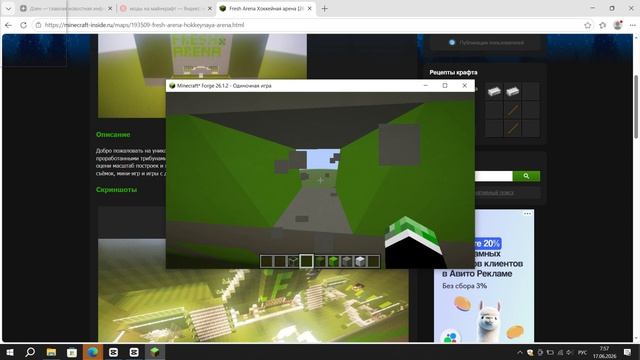Close the first browser tab
The image size is (640, 360).
110,9
